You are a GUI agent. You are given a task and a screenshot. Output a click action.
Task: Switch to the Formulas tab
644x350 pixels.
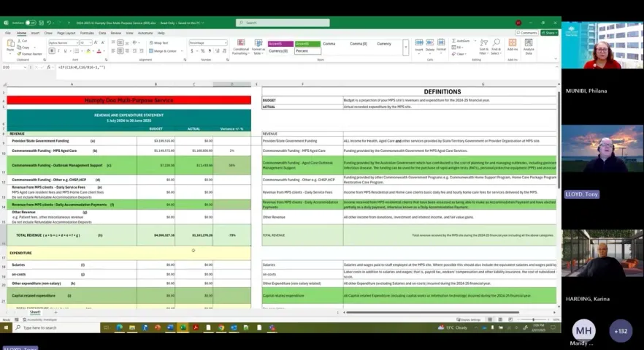[x=87, y=33]
